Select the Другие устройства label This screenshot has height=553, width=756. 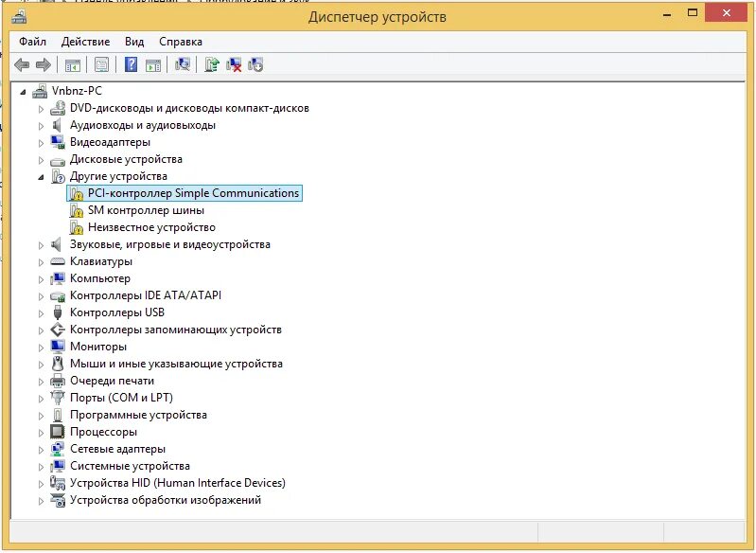[118, 176]
